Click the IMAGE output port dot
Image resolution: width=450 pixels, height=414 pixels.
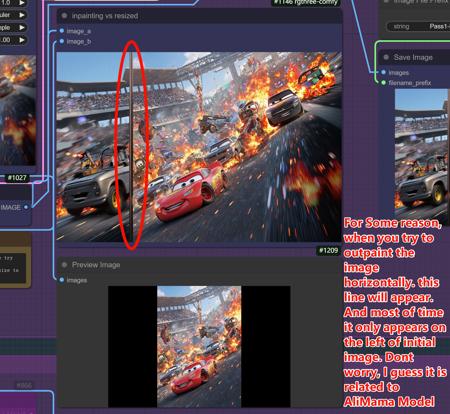(26, 207)
